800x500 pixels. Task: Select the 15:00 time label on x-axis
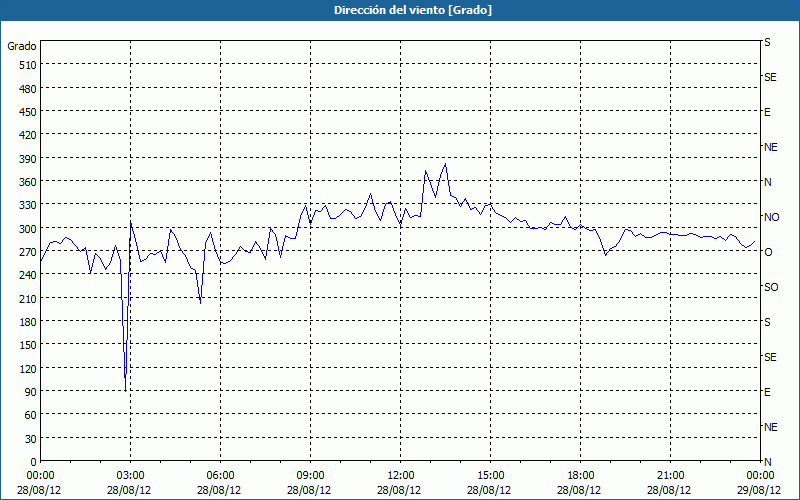click(490, 476)
